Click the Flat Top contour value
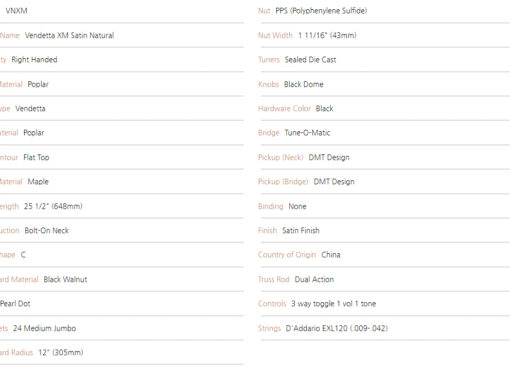510x382 pixels. pyautogui.click(x=36, y=157)
